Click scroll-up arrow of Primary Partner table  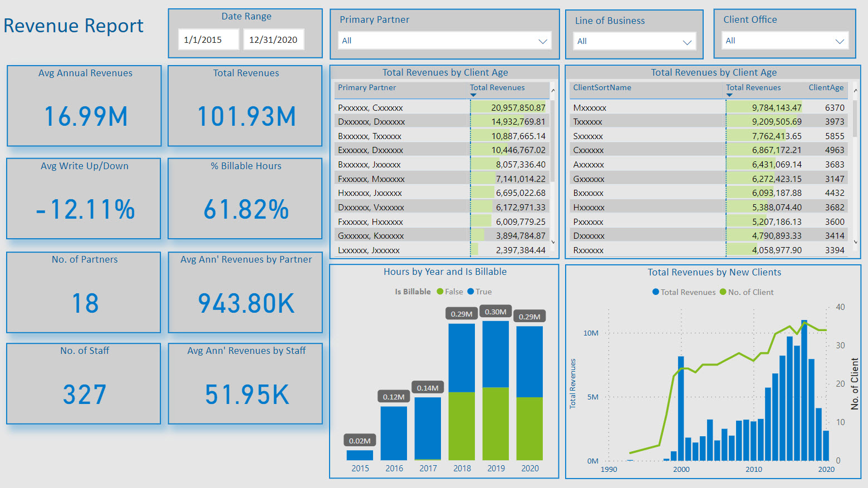point(553,90)
